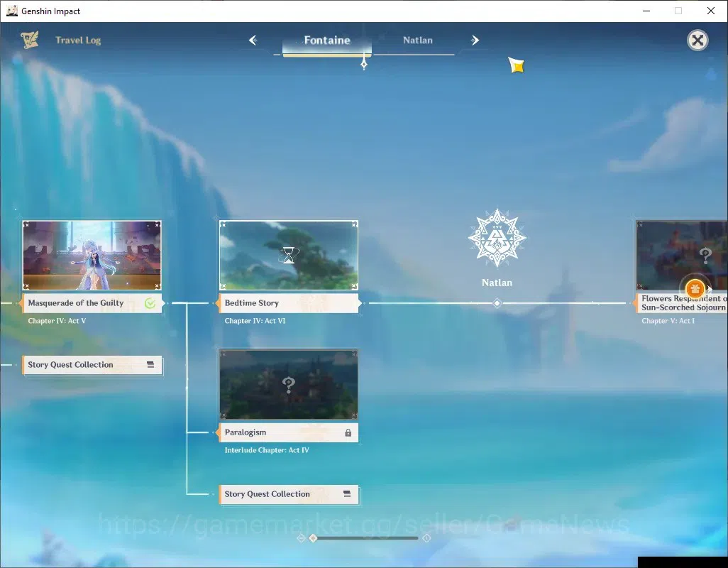Open the Bedtime Story thumbnail
Image resolution: width=728 pixels, height=568 pixels.
[288, 256]
